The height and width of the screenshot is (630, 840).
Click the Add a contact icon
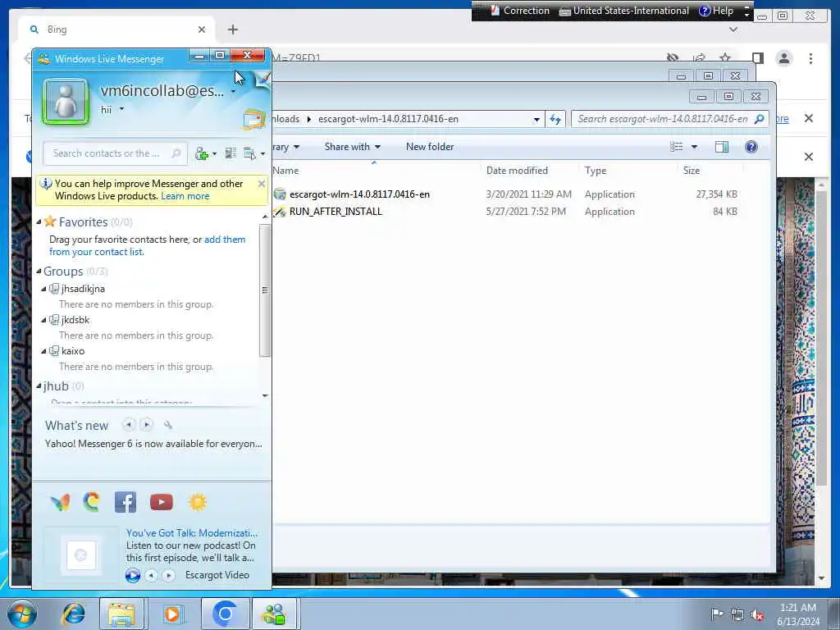[202, 153]
